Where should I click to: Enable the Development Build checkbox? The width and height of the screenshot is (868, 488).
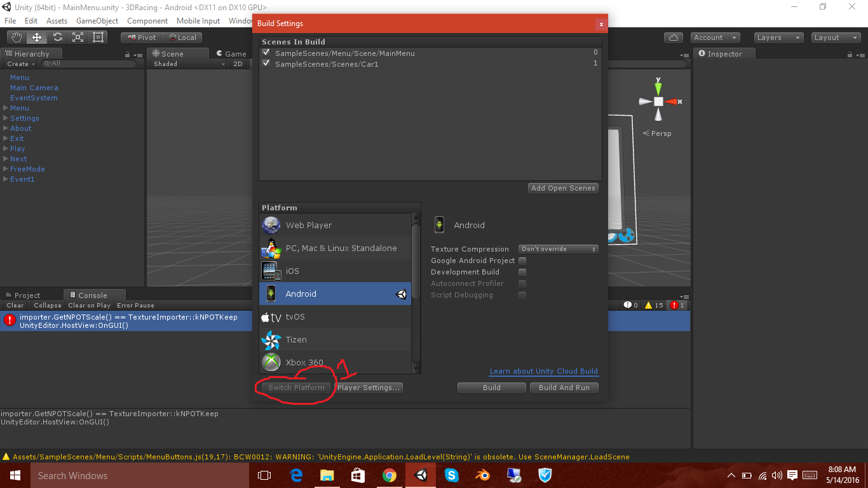click(522, 272)
